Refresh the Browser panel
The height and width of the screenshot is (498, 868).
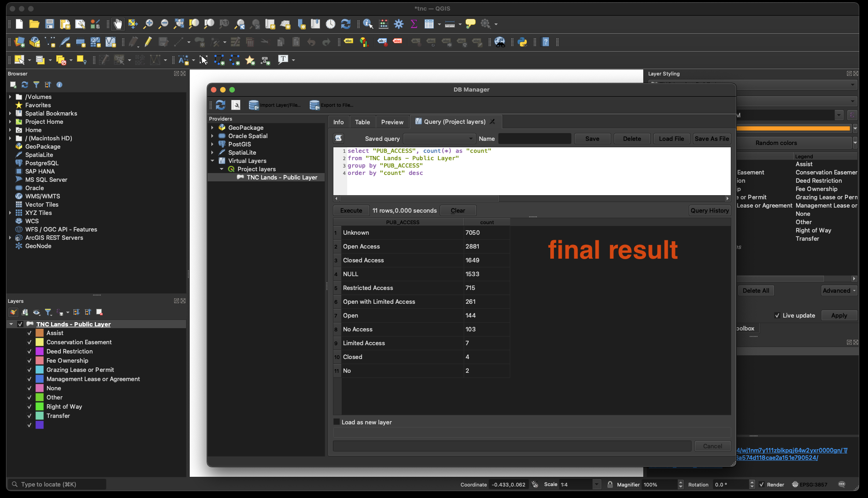[x=25, y=85]
